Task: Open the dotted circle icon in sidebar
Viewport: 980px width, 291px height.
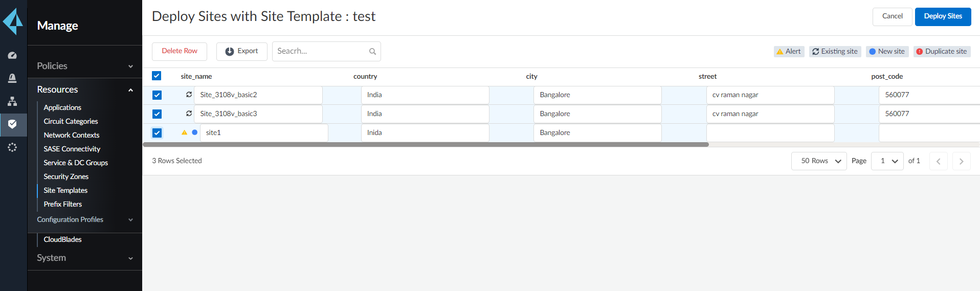Action: pyautogui.click(x=12, y=147)
